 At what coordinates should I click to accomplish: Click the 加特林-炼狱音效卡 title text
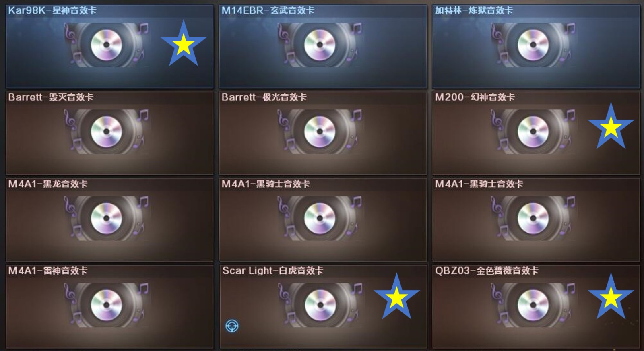pos(474,10)
